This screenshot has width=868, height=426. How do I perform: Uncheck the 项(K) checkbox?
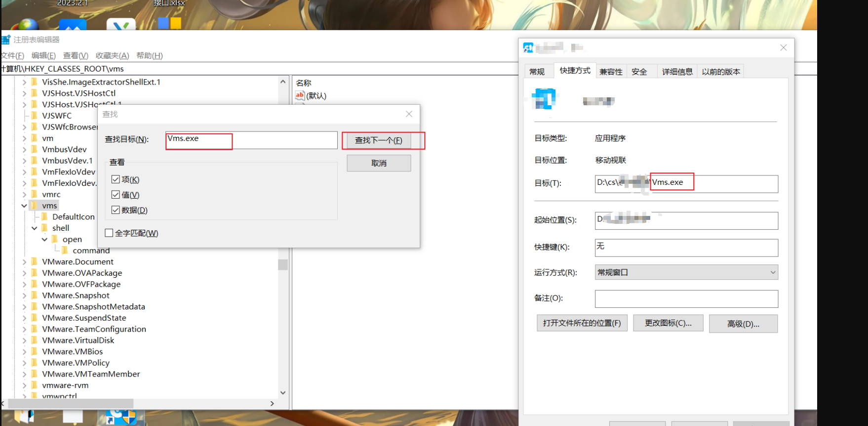(116, 179)
